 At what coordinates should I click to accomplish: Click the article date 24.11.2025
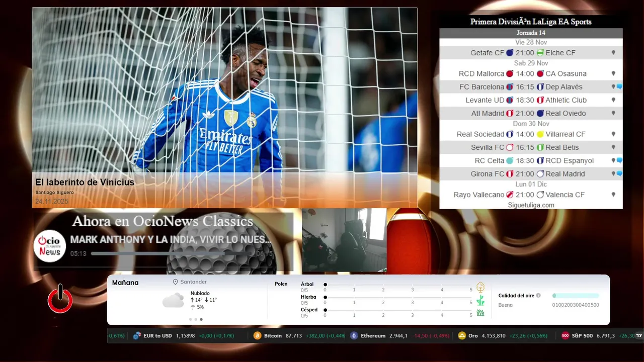pyautogui.click(x=52, y=201)
